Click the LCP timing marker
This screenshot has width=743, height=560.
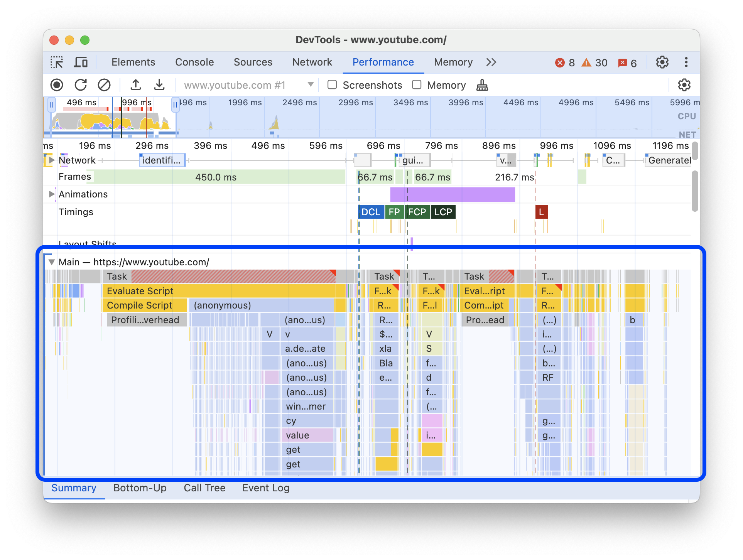tap(444, 211)
